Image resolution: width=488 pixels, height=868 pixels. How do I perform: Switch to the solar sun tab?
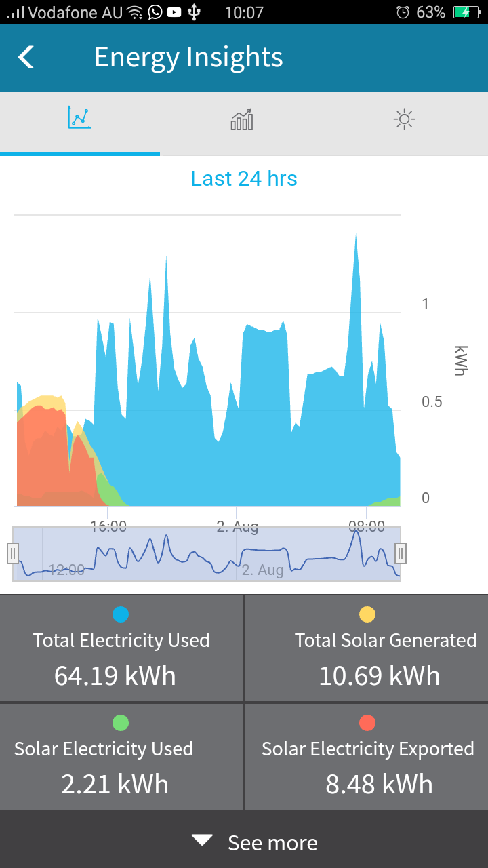point(405,120)
